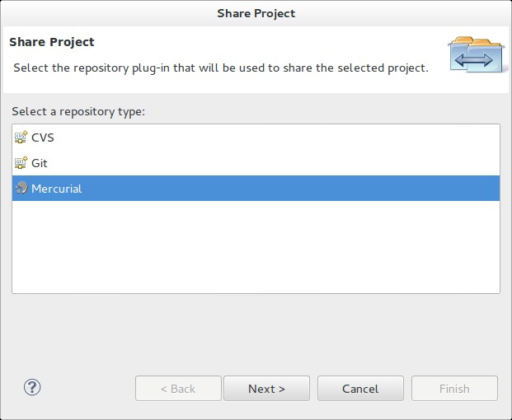Viewport: 512px width, 420px height.
Task: Click the bold Share Project heading
Action: [52, 42]
